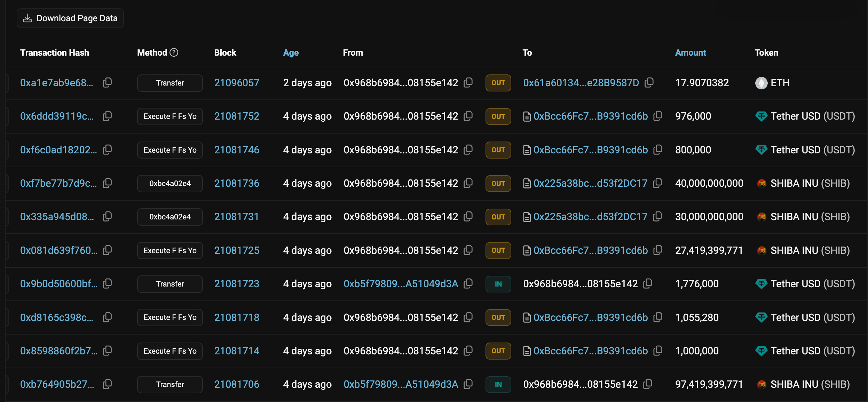Screen dimensions: 868x402
Task: Toggle Age column display format
Action: pyautogui.click(x=291, y=53)
